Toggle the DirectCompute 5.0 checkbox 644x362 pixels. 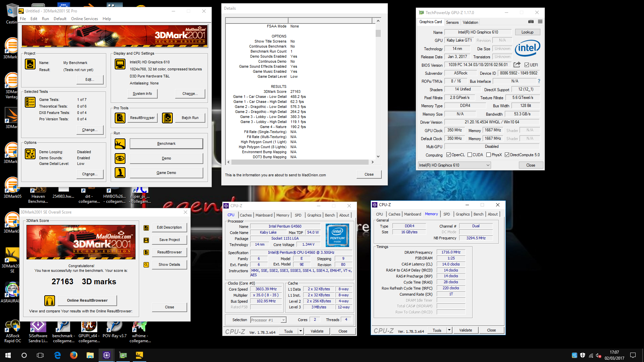pyautogui.click(x=507, y=155)
